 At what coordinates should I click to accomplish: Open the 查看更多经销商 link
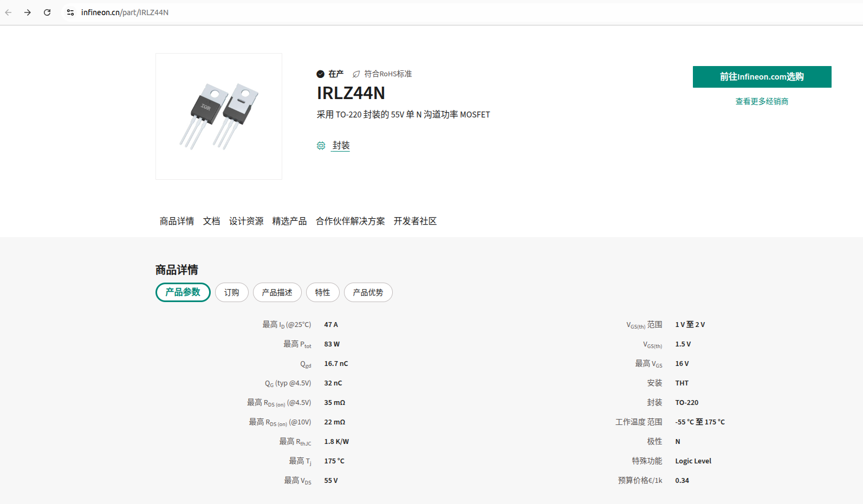pyautogui.click(x=762, y=101)
